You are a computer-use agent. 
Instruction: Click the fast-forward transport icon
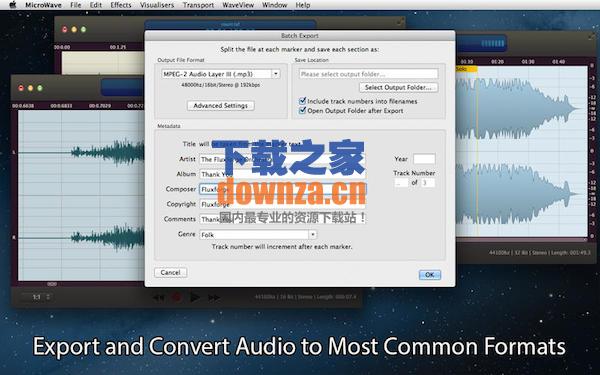tap(214, 297)
